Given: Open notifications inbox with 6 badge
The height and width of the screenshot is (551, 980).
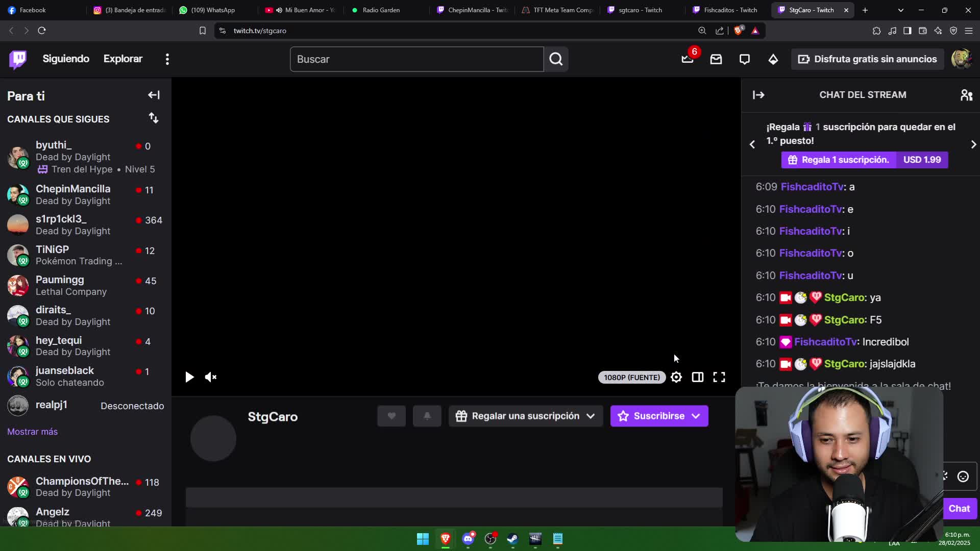Looking at the screenshot, I should (688, 59).
